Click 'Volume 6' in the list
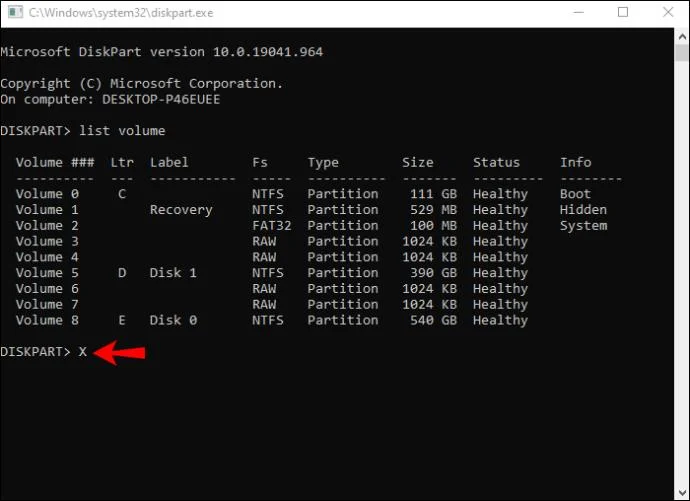Viewport: 690px width, 501px height. (47, 289)
